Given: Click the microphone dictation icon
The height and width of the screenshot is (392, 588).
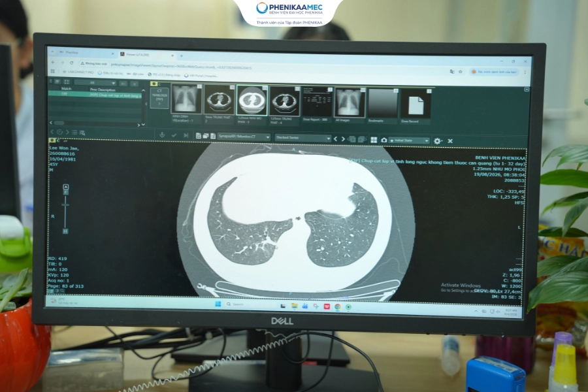Looking at the screenshot, I should (162, 135).
